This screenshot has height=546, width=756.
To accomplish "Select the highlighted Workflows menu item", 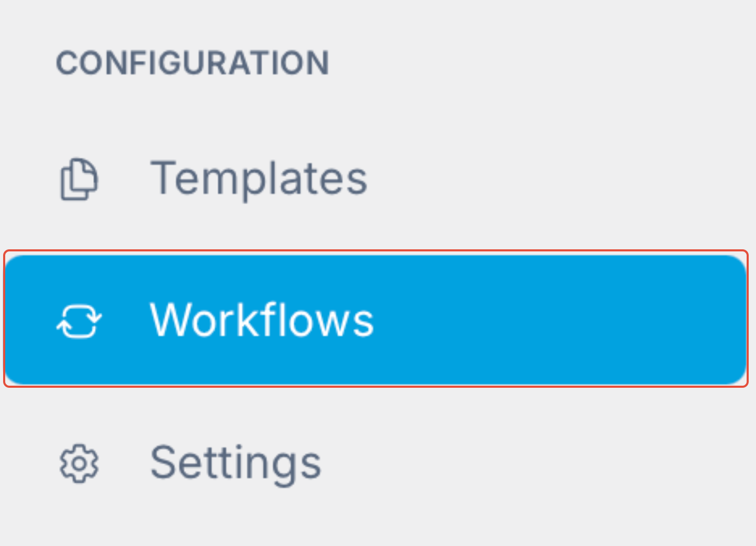I will click(375, 320).
